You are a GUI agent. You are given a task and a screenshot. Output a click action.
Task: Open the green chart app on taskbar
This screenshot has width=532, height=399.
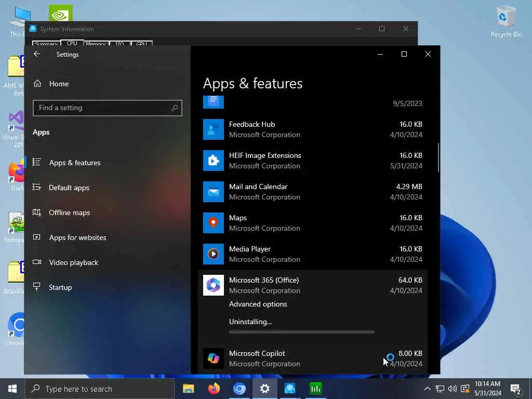point(315,389)
